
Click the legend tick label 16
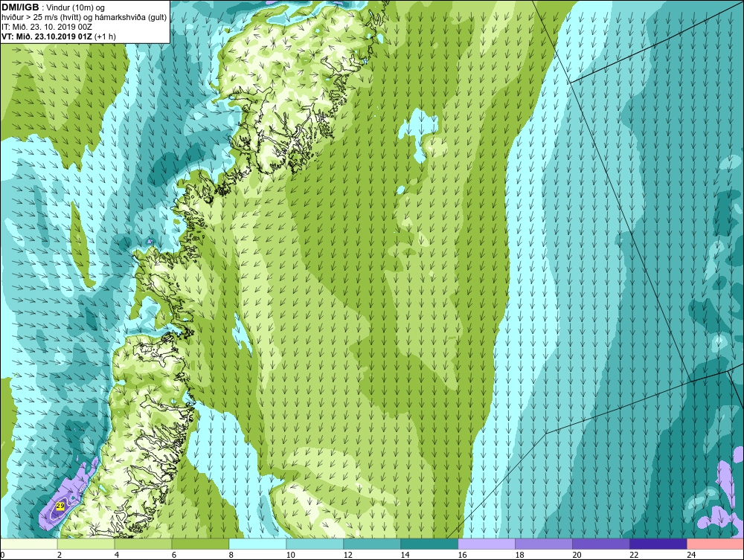pos(462,555)
